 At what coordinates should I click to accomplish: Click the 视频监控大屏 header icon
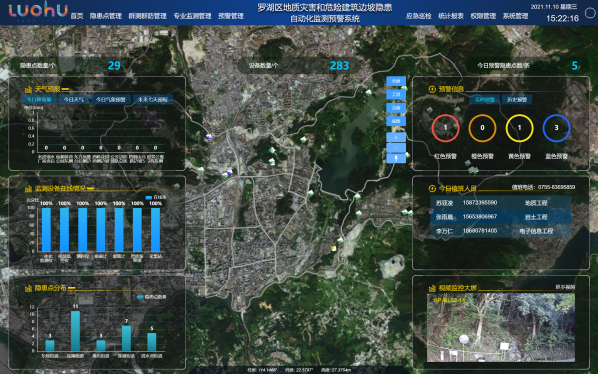click(432, 288)
